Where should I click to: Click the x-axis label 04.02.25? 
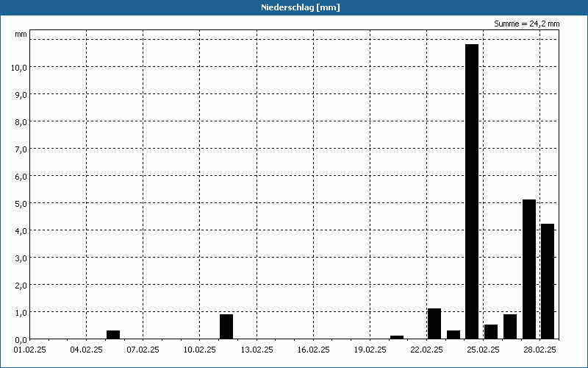(x=86, y=350)
